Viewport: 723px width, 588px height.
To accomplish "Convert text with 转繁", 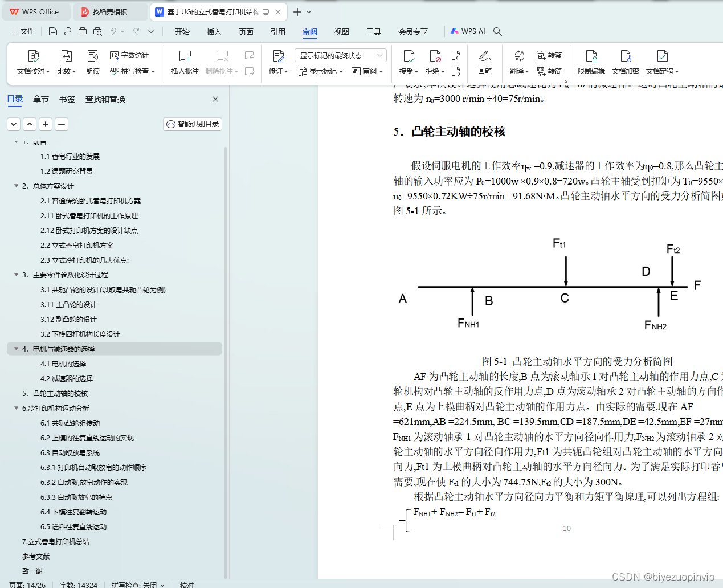I will pos(549,55).
